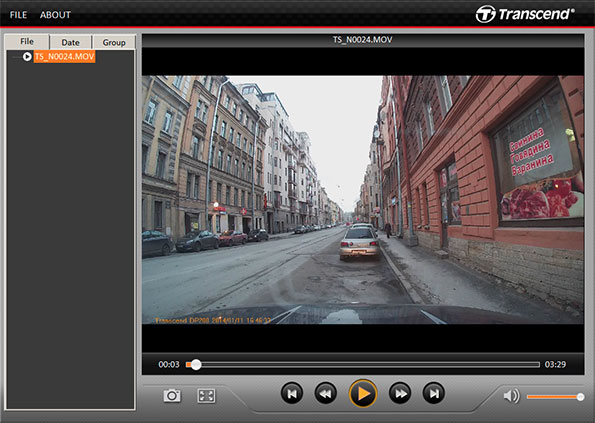Screen dimensions: 595x423
Task: Fast forward the video
Action: [x=400, y=393]
